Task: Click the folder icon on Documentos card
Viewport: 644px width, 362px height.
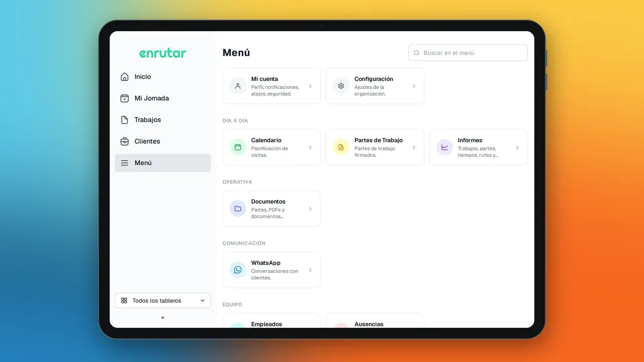Action: [x=238, y=209]
